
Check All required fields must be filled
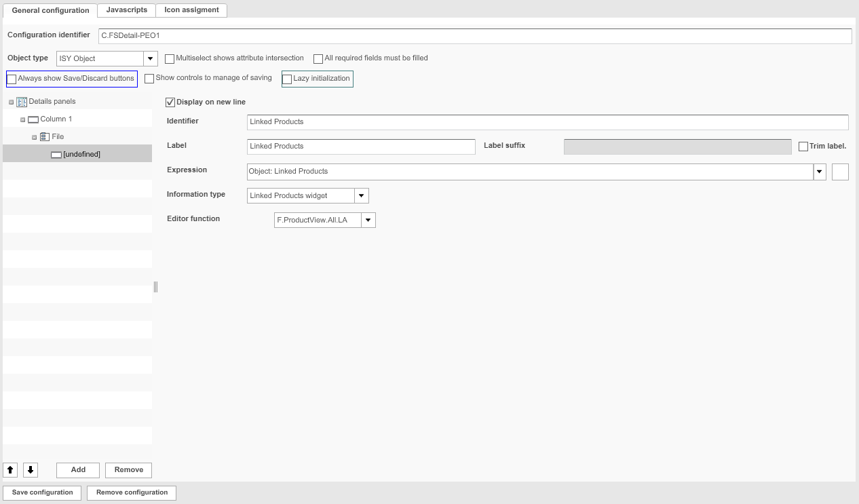(x=318, y=58)
